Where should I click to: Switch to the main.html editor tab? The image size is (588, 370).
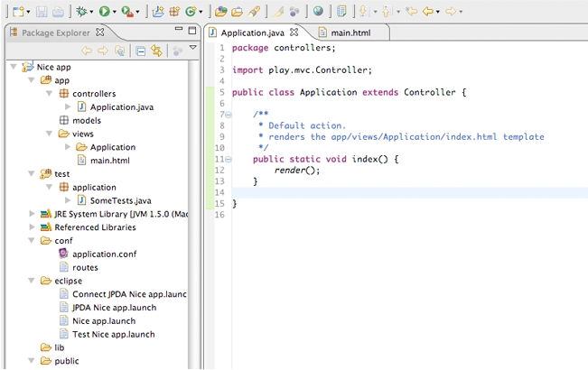coord(350,32)
